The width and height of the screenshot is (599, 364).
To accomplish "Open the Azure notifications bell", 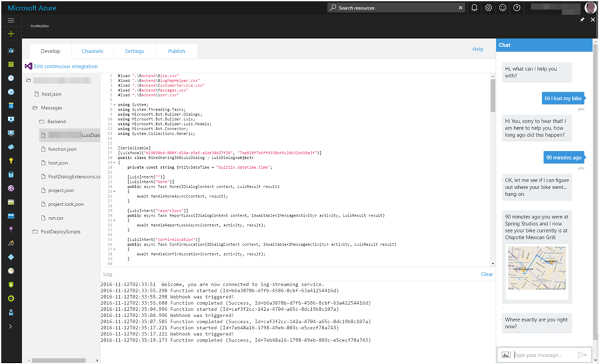I will (x=474, y=8).
